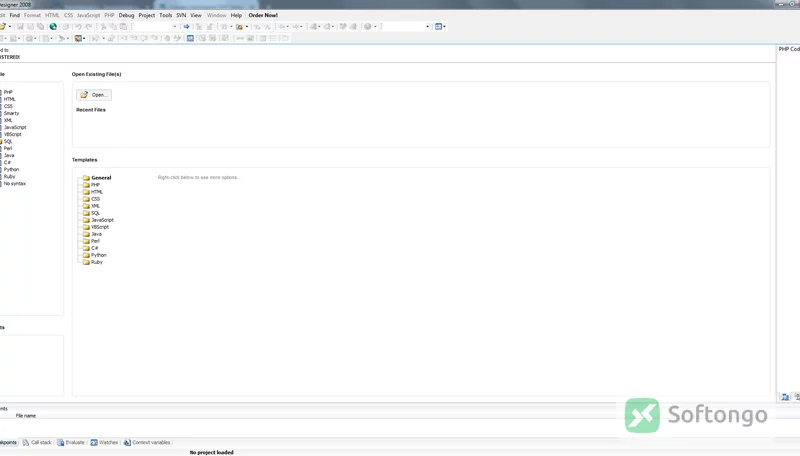Click the Open... button
The height and width of the screenshot is (456, 800).
94,95
